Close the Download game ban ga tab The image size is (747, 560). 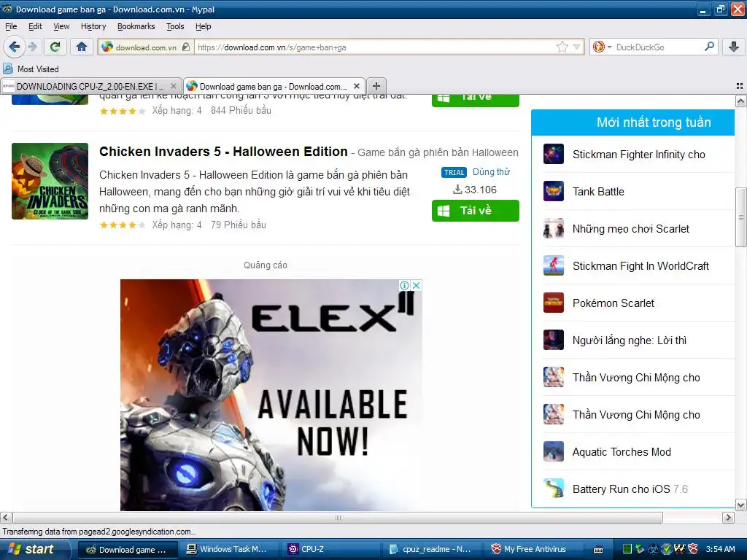click(x=356, y=86)
